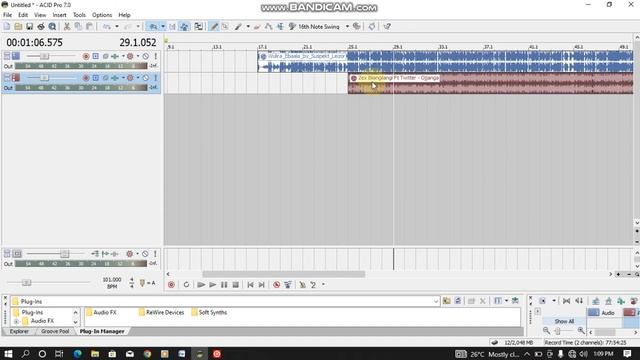The width and height of the screenshot is (640, 360).
Task: Select the Audio FX folder in list pane
Action: 101,312
